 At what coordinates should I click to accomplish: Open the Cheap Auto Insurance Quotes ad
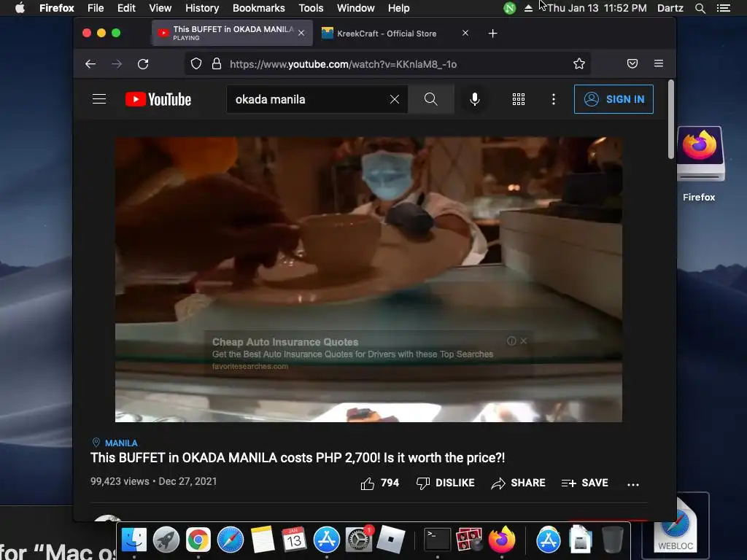click(285, 342)
